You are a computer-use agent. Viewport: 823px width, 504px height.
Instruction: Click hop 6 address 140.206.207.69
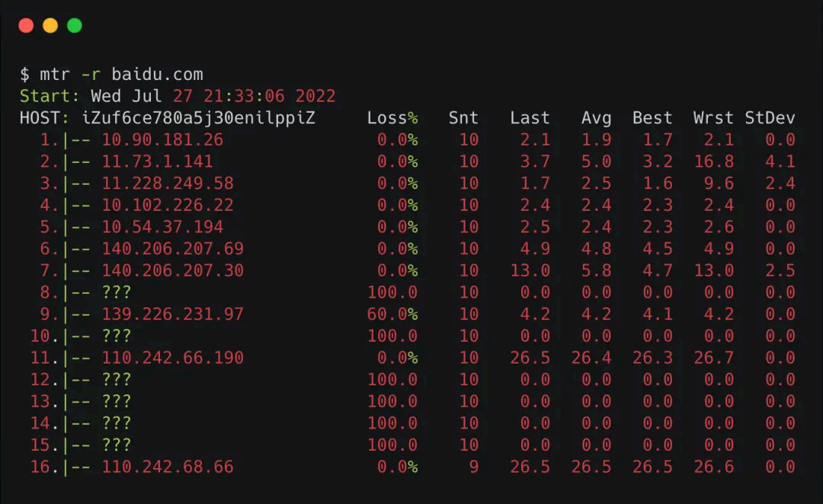tap(173, 249)
